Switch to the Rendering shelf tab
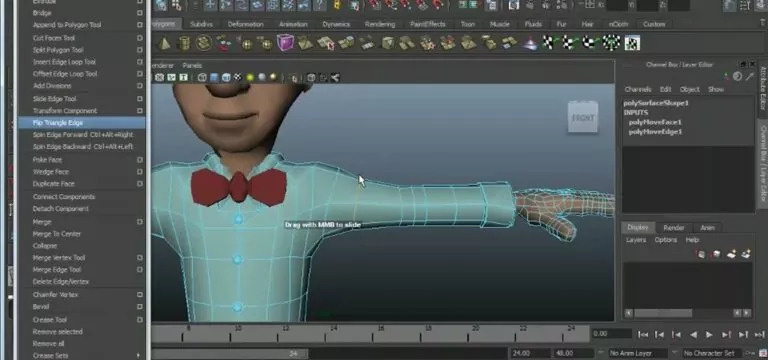 [380, 24]
